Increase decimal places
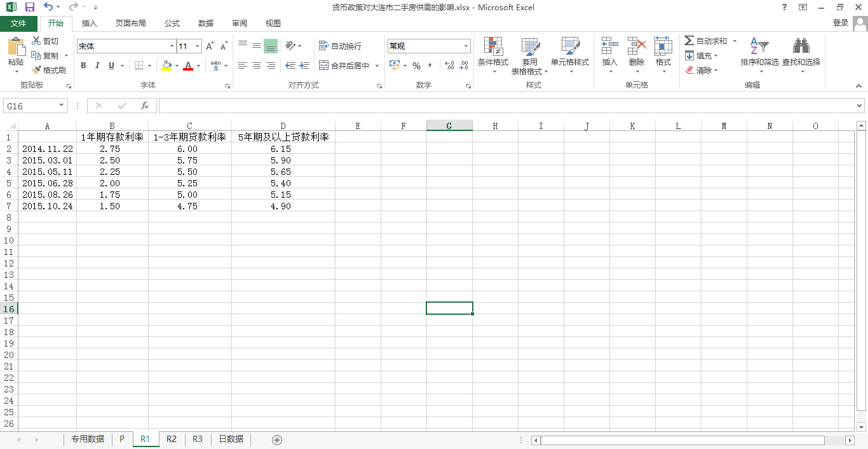 [x=449, y=66]
